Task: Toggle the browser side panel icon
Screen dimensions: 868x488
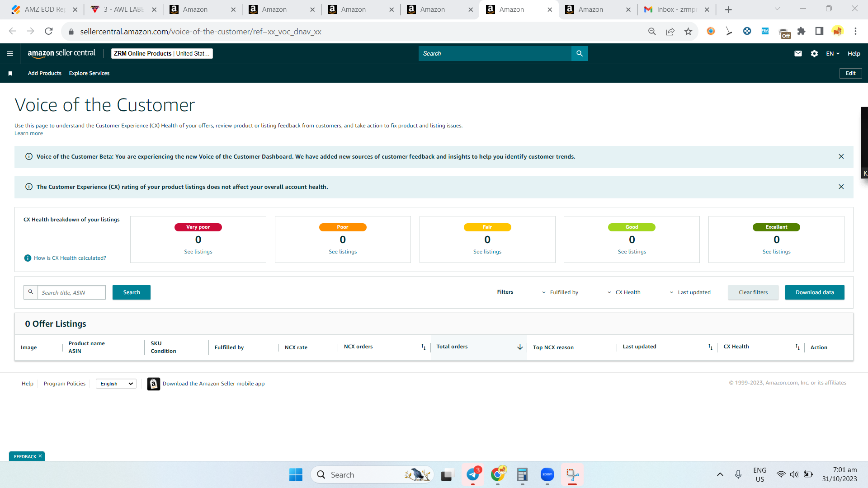Action: point(819,31)
